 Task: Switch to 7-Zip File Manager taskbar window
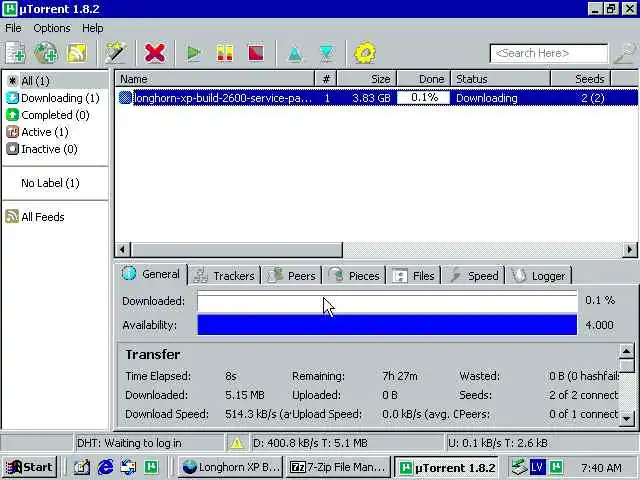coord(338,467)
